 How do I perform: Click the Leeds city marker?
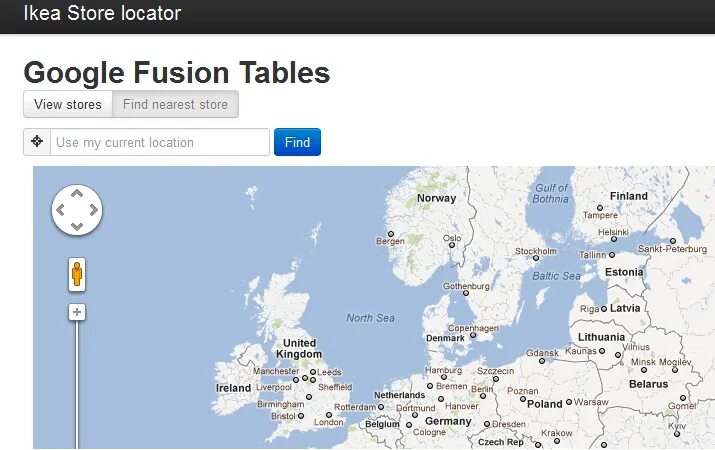coord(313,372)
